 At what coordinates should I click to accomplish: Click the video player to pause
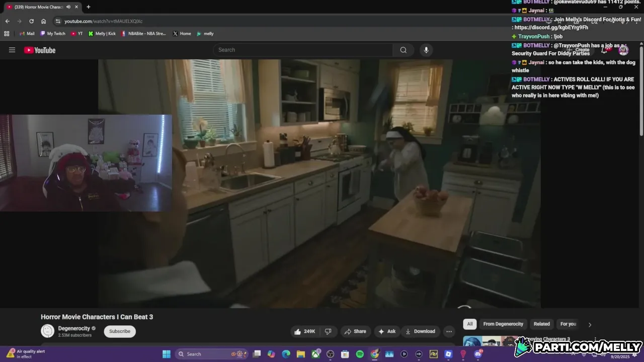319,184
